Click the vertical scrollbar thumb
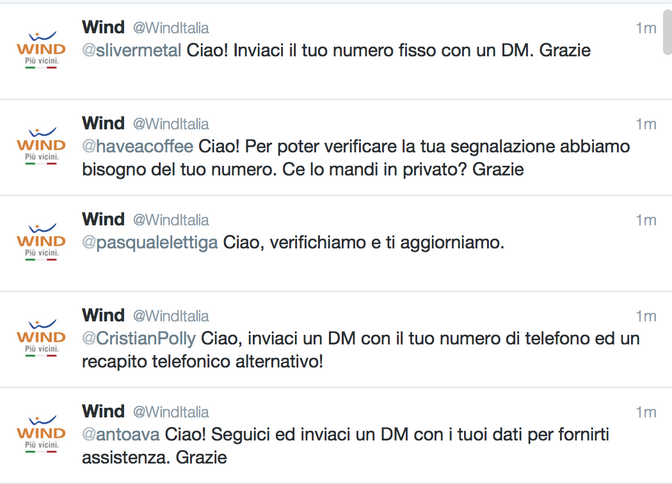 (x=666, y=30)
